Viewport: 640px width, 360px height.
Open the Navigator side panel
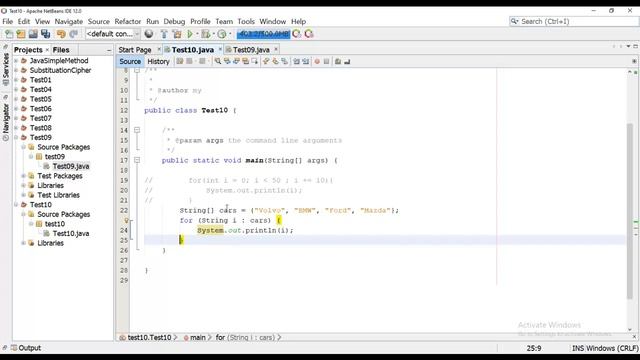(x=6, y=121)
